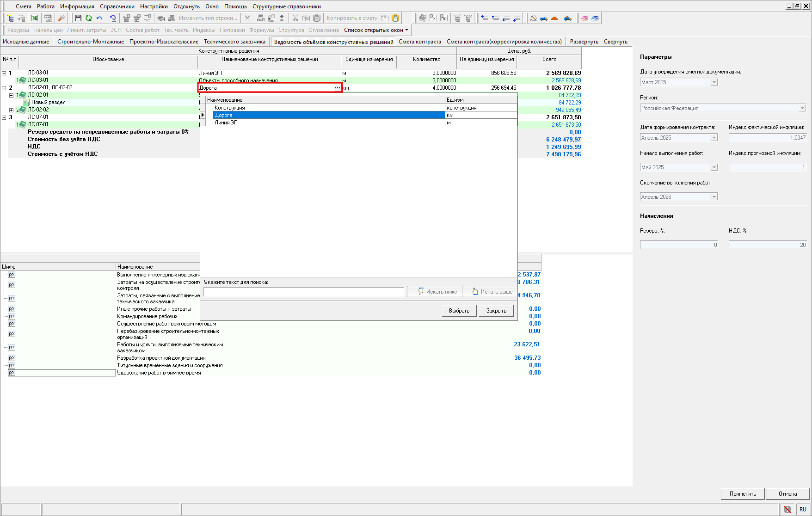Click the orange bricks materials icon
The width and height of the screenshot is (812, 516).
[x=554, y=18]
